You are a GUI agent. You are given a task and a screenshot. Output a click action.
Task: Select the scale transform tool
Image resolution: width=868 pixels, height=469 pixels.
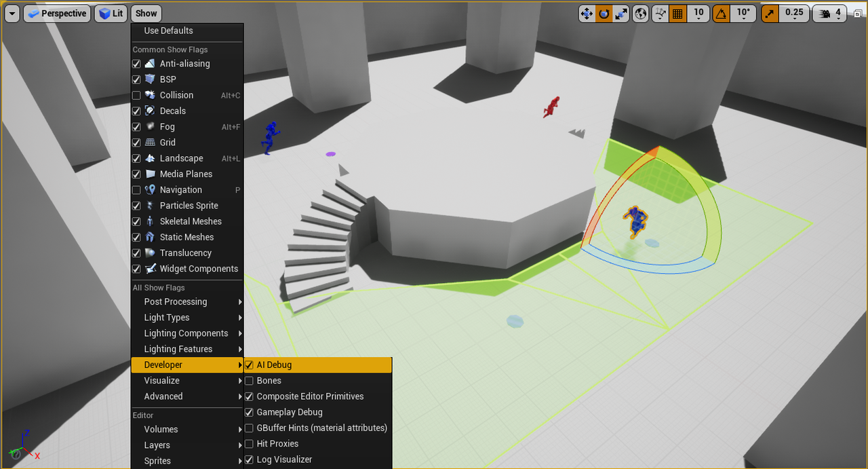(621, 13)
